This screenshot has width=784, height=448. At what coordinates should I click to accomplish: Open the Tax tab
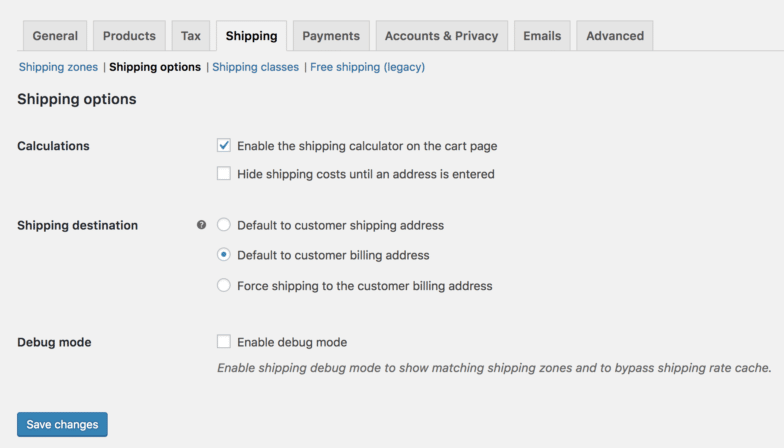pyautogui.click(x=191, y=36)
